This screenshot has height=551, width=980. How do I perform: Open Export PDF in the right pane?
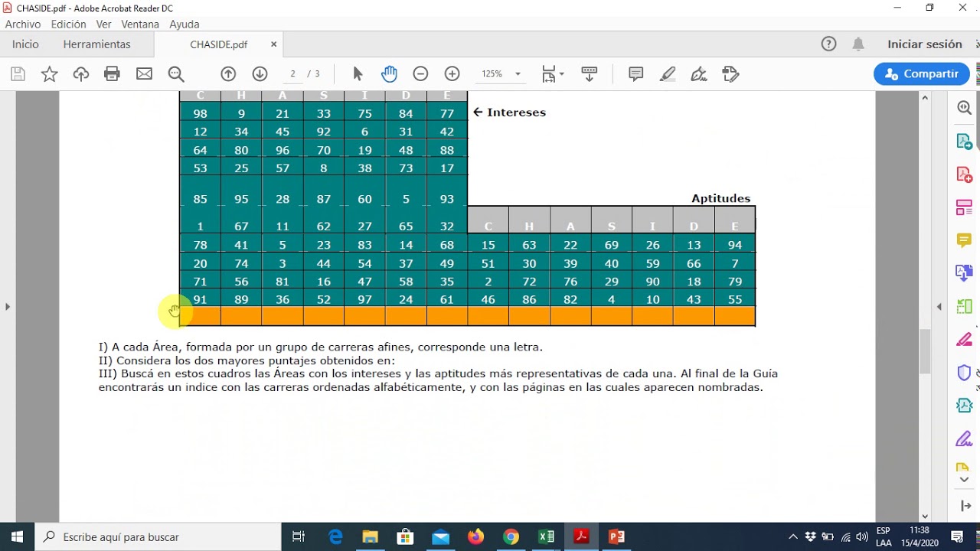(x=965, y=142)
